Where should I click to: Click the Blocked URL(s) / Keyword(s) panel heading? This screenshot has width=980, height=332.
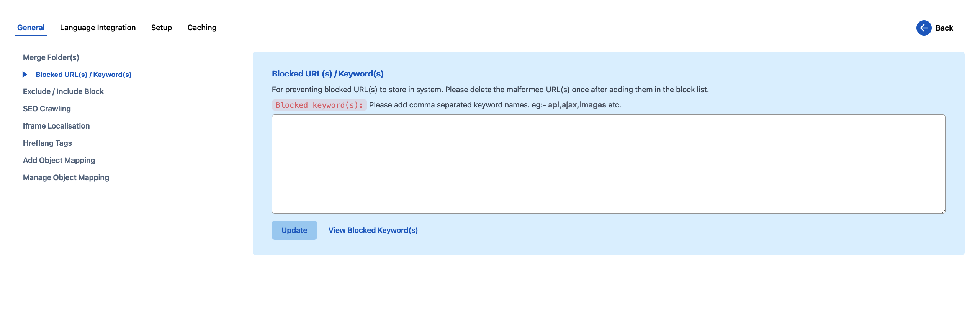coord(328,74)
